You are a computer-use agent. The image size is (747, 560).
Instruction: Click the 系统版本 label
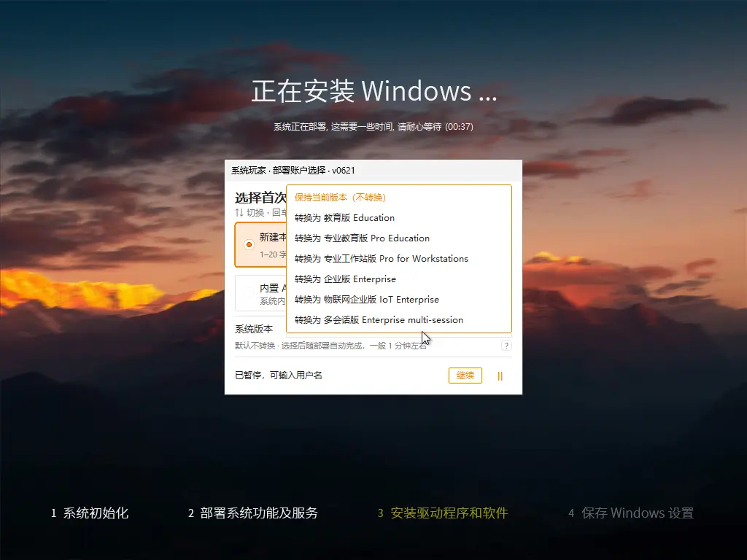pos(254,329)
